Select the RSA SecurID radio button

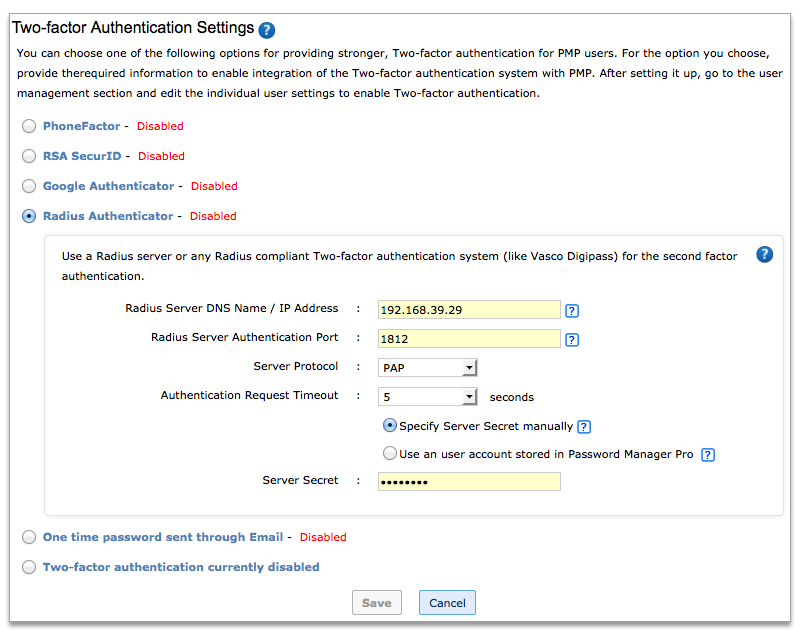click(29, 156)
